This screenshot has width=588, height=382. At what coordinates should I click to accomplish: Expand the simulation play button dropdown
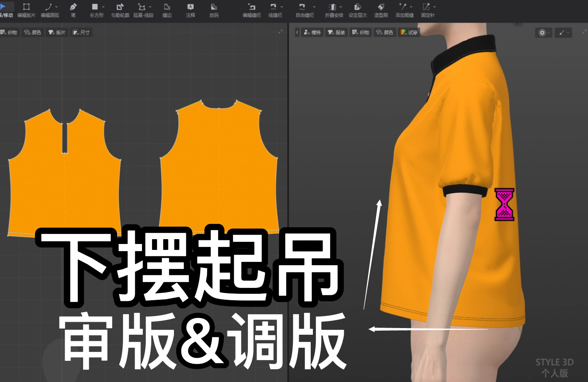tap(549, 33)
